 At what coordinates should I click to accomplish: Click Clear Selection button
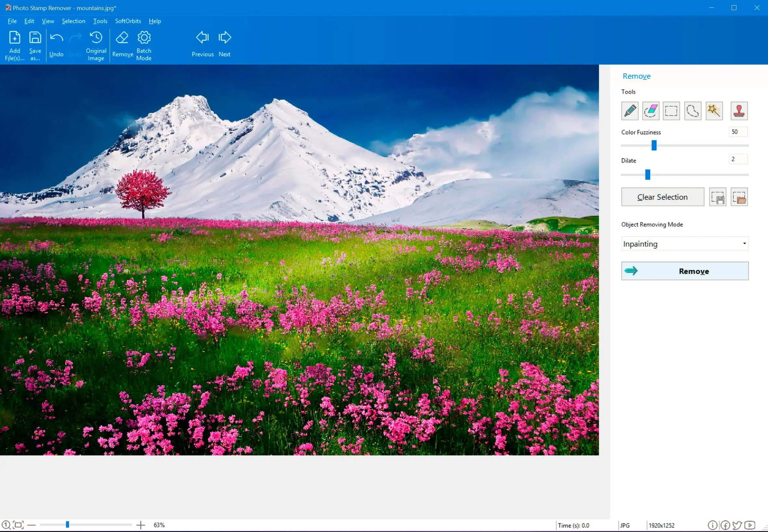click(x=662, y=197)
